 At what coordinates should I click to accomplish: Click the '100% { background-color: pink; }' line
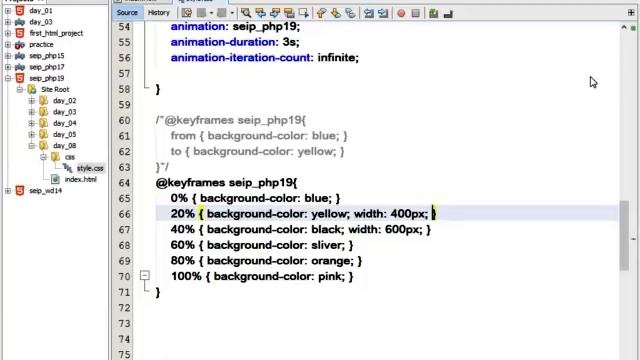262,277
